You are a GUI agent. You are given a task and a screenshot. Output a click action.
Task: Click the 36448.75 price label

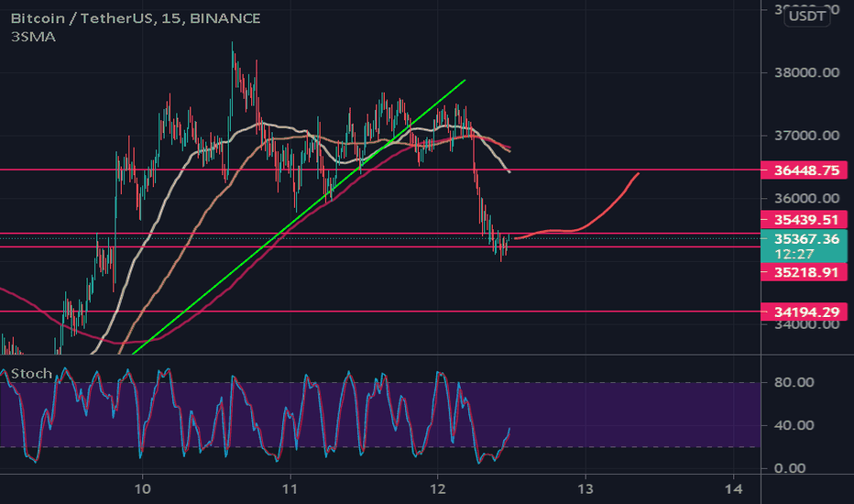804,170
